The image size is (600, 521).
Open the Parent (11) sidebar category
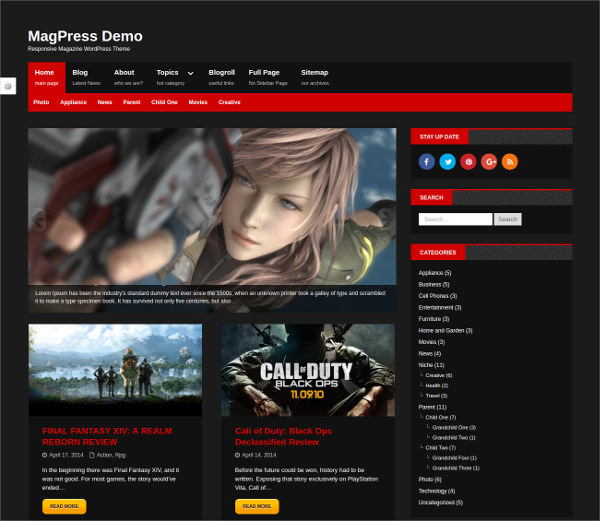[432, 407]
